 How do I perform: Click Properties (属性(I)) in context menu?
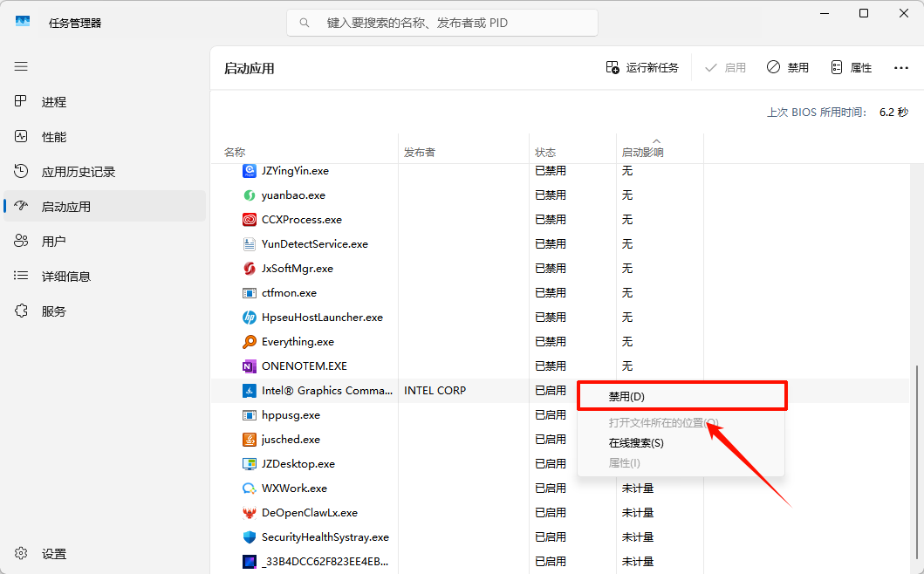click(x=681, y=463)
